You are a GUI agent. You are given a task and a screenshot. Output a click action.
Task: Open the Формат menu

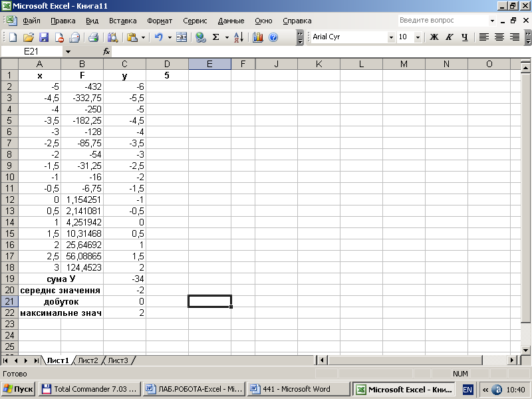click(160, 21)
